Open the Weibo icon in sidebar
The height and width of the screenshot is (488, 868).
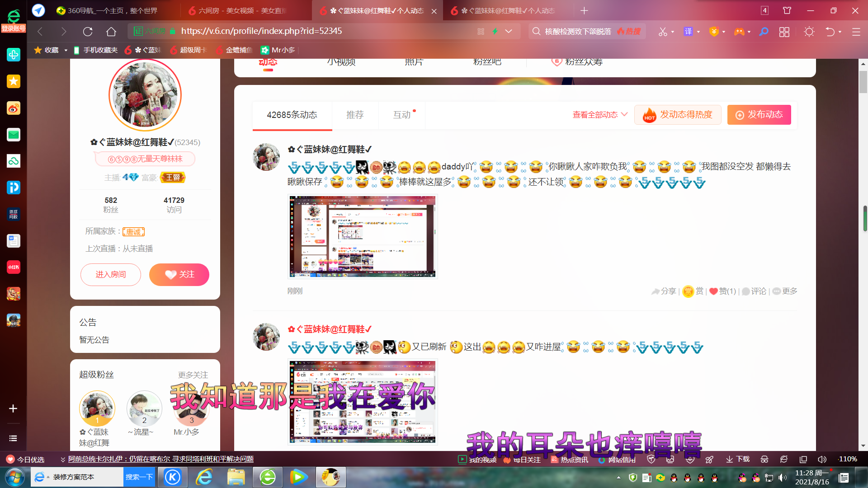(x=14, y=108)
